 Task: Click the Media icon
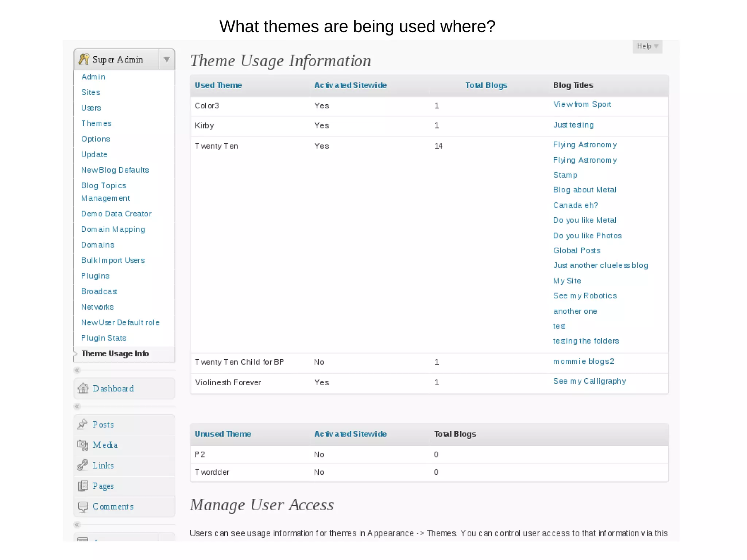(83, 445)
